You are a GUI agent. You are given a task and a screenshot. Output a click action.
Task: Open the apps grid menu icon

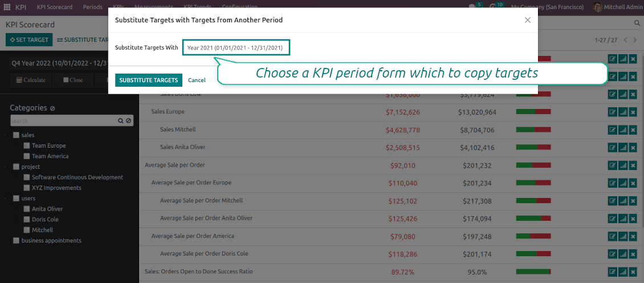[x=7, y=7]
